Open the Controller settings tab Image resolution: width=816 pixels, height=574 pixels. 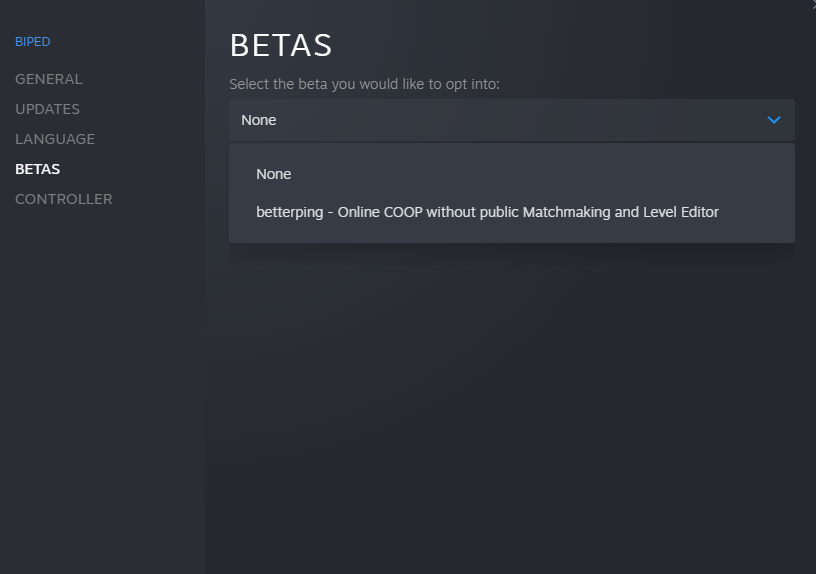(64, 199)
